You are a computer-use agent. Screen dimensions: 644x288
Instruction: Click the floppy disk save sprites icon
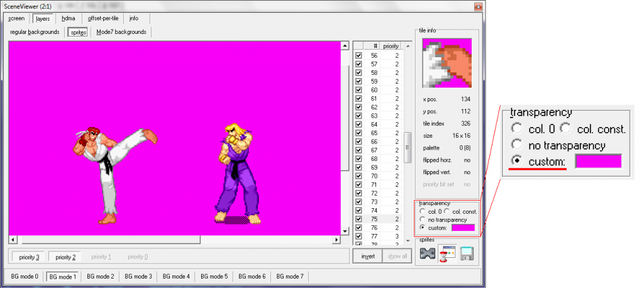466,254
